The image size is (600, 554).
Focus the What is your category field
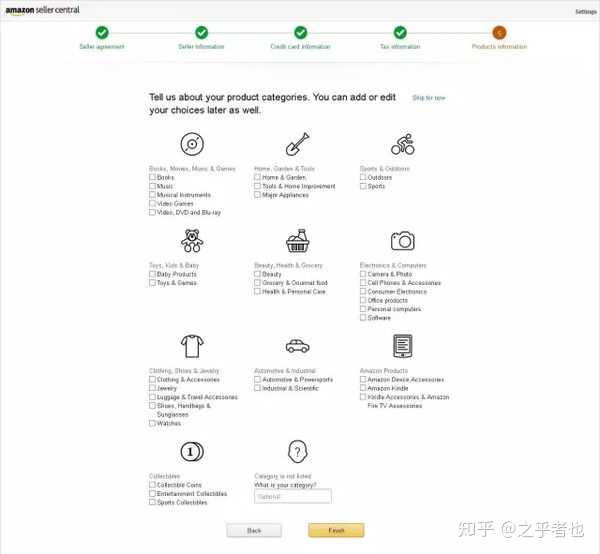click(x=293, y=497)
